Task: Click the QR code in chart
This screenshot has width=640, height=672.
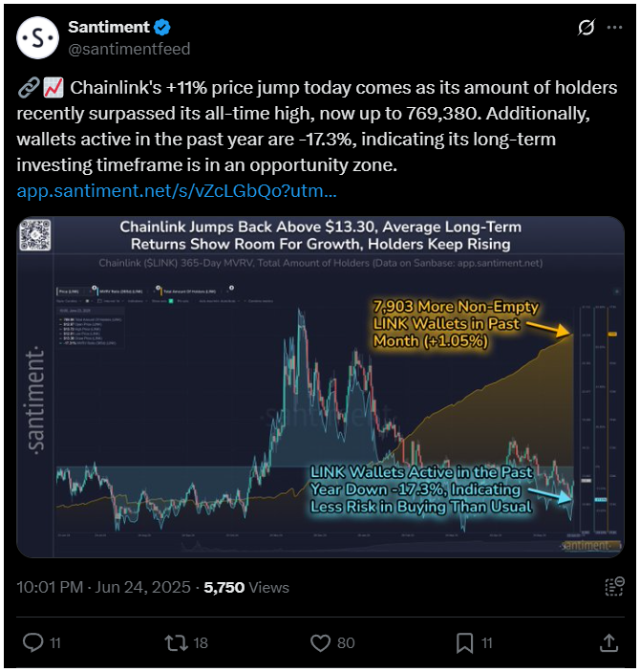Action: pyautogui.click(x=35, y=235)
